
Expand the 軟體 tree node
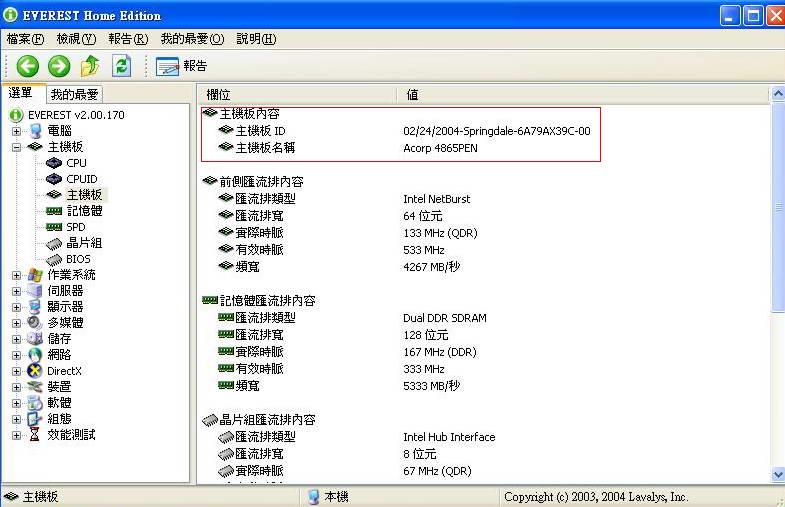(x=17, y=403)
